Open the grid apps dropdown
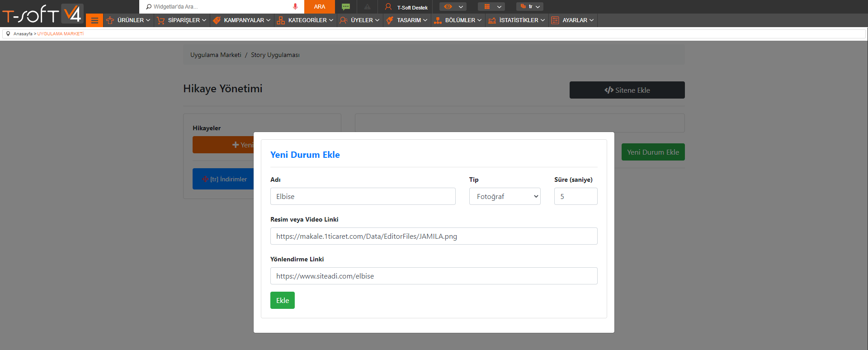This screenshot has width=868, height=350. (491, 7)
